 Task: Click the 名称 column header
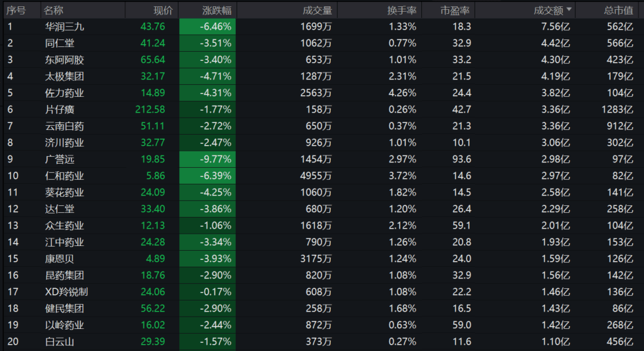coord(54,10)
